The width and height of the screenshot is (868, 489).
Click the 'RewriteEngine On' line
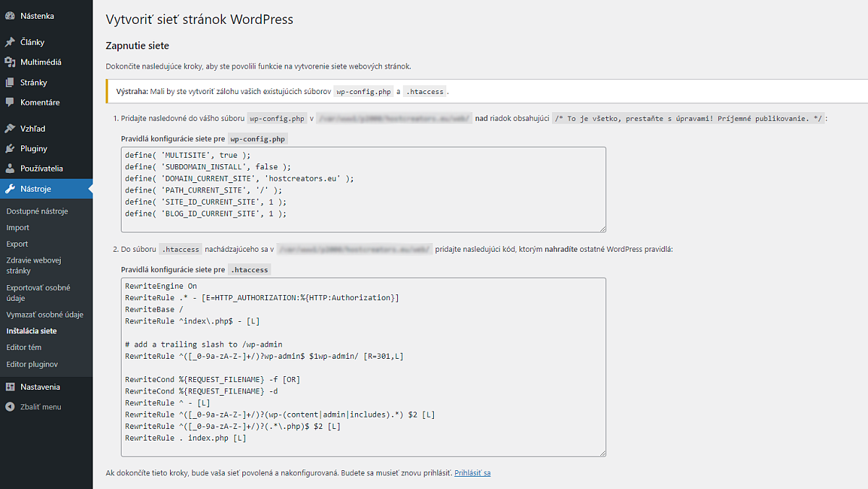(161, 286)
